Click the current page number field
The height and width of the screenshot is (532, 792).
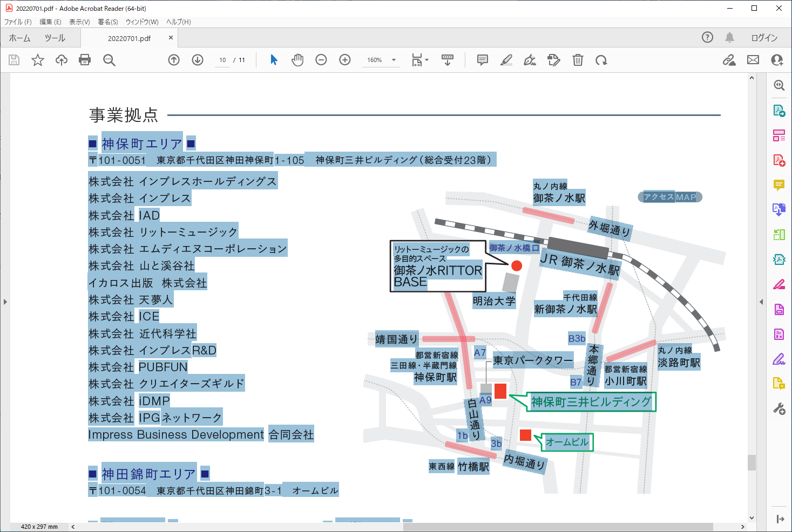[x=222, y=60]
